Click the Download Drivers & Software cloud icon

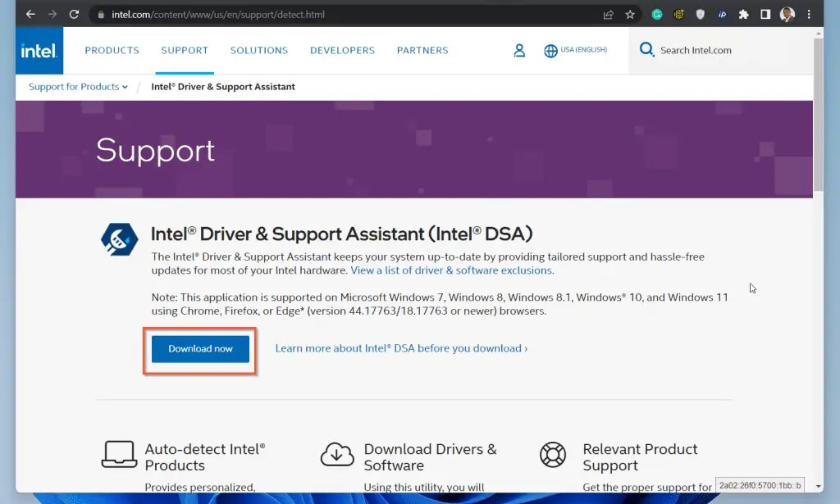(x=336, y=455)
